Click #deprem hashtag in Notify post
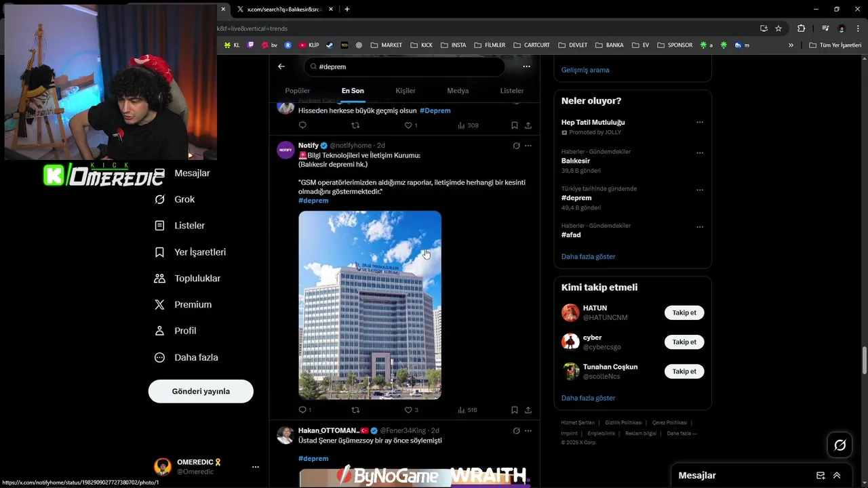This screenshot has height=488, width=868. [x=313, y=201]
